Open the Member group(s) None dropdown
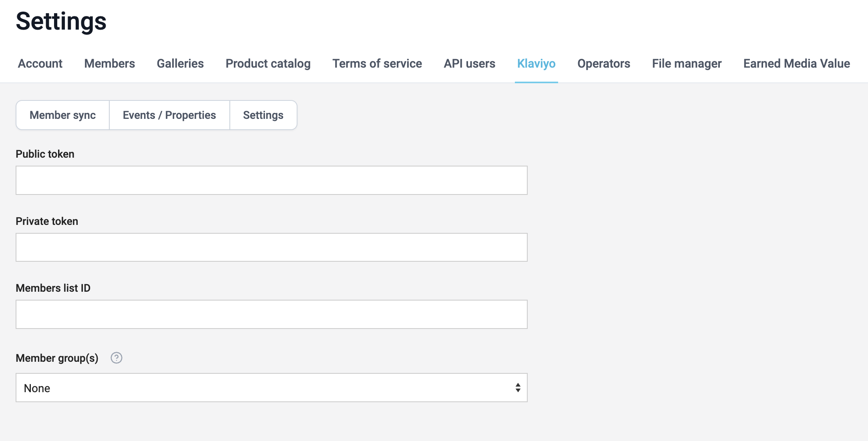This screenshot has width=868, height=441. coord(271,388)
